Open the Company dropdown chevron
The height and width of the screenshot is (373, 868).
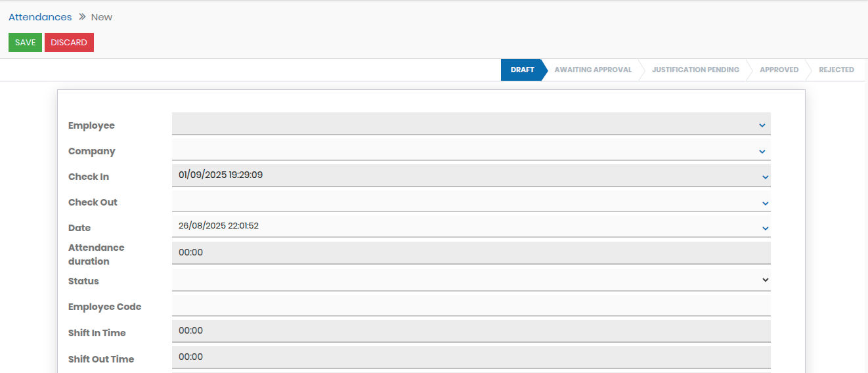762,151
